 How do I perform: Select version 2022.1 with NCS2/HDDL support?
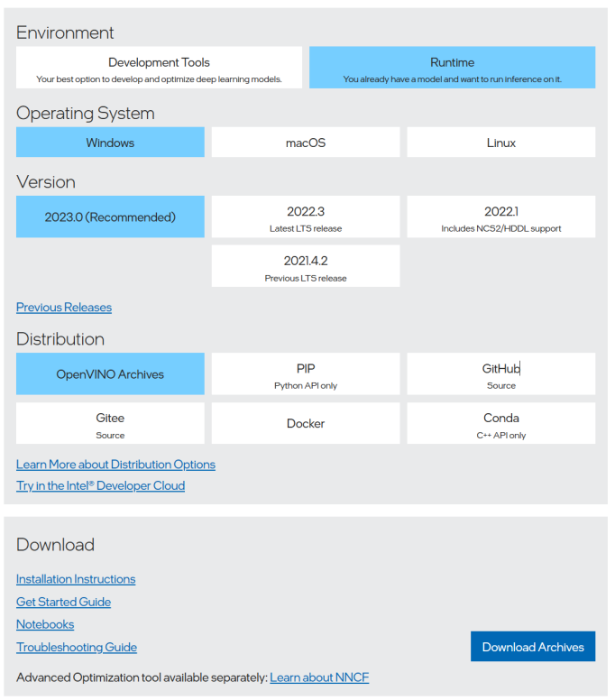[x=501, y=216]
